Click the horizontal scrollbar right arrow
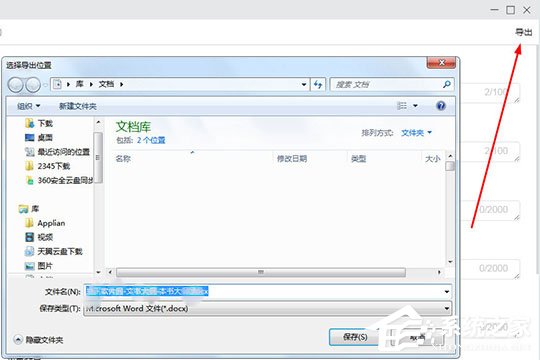Viewport: 540px width, 360px height. [x=439, y=272]
